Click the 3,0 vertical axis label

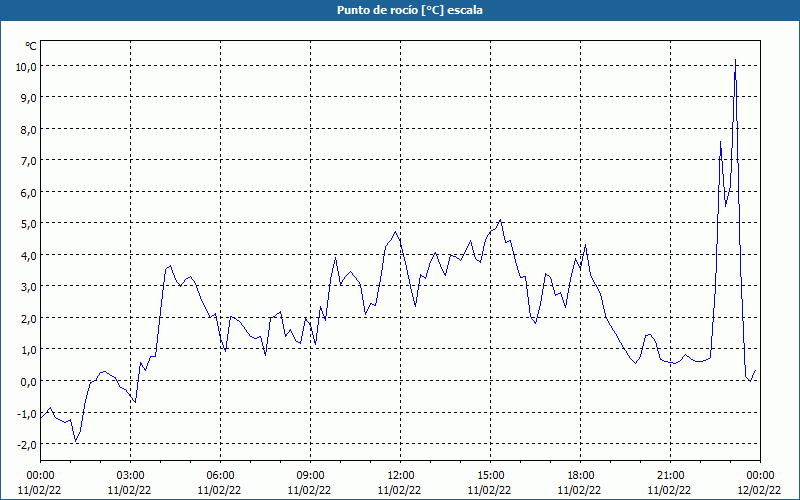click(28, 287)
